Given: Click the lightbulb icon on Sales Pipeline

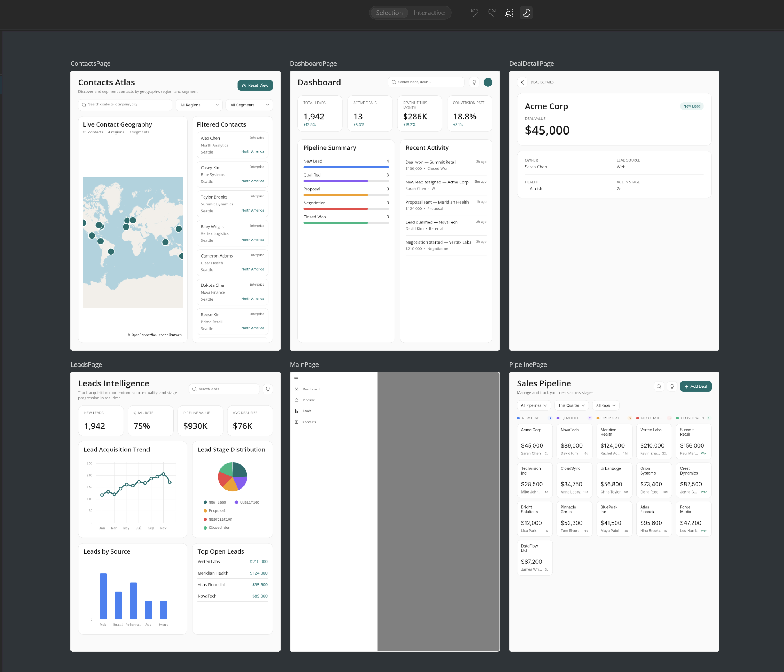Looking at the screenshot, I should pyautogui.click(x=672, y=386).
